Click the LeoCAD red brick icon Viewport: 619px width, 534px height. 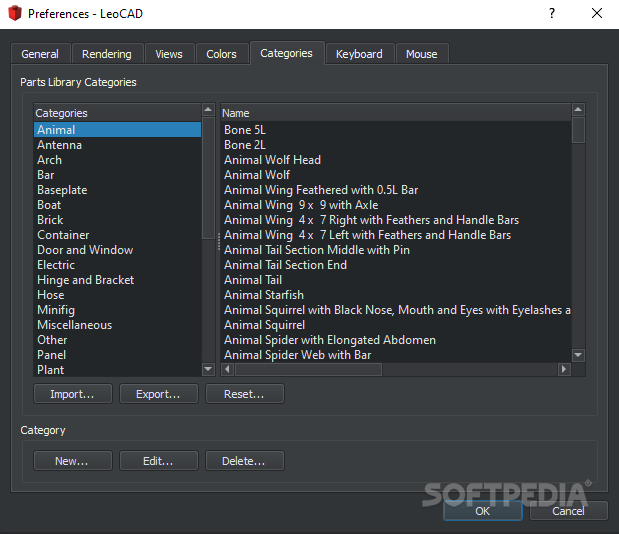pyautogui.click(x=15, y=13)
